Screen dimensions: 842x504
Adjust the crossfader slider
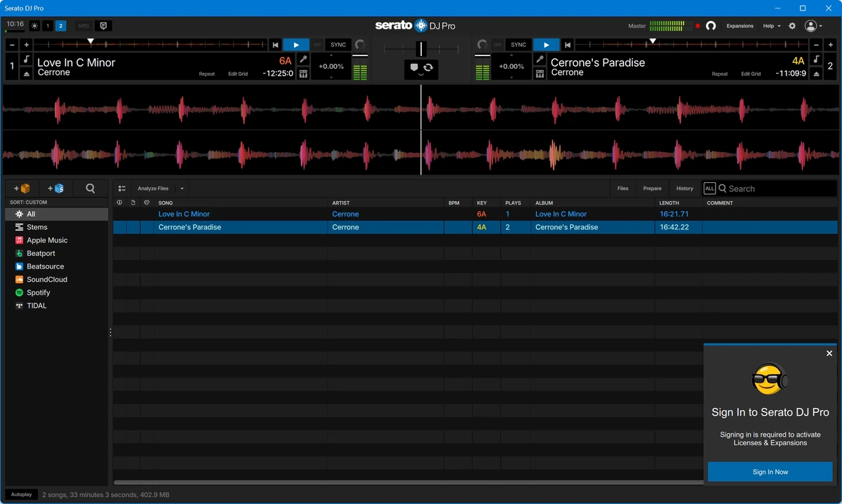click(421, 48)
